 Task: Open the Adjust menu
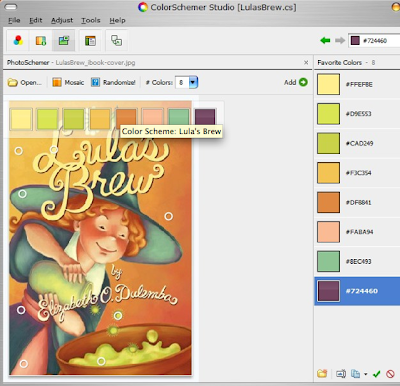pyautogui.click(x=62, y=20)
